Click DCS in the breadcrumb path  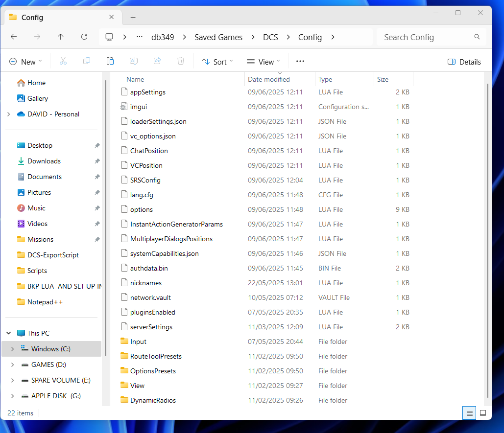(270, 37)
